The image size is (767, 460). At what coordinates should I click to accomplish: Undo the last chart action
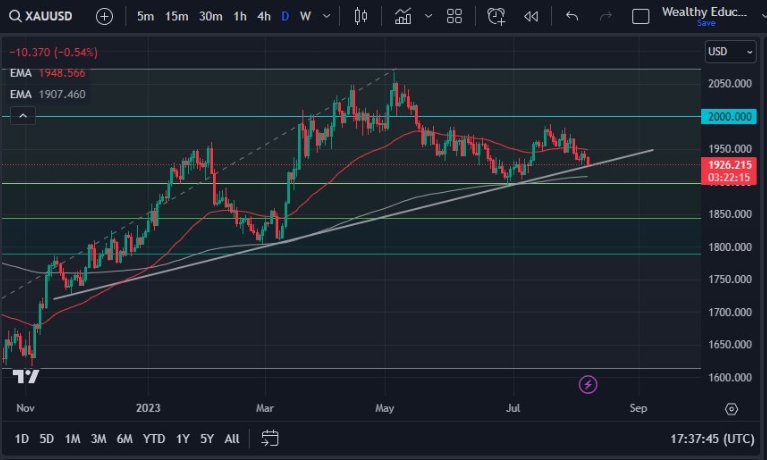572,16
